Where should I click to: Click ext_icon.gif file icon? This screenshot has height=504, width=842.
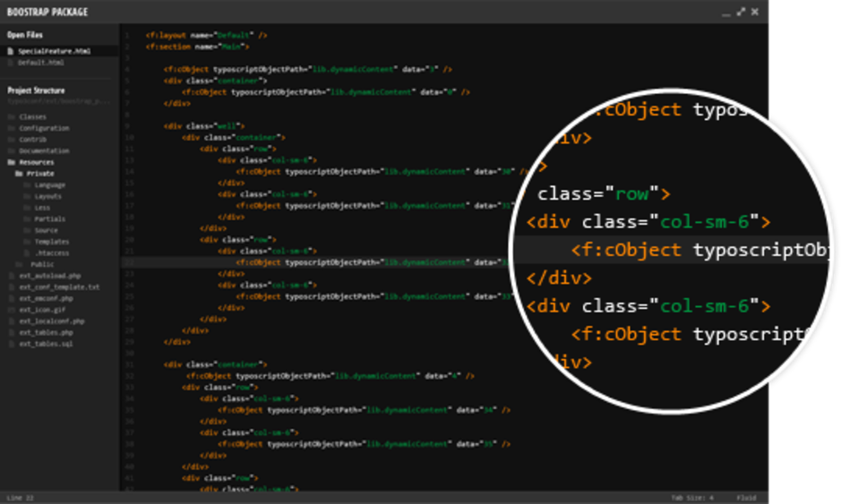(x=12, y=310)
